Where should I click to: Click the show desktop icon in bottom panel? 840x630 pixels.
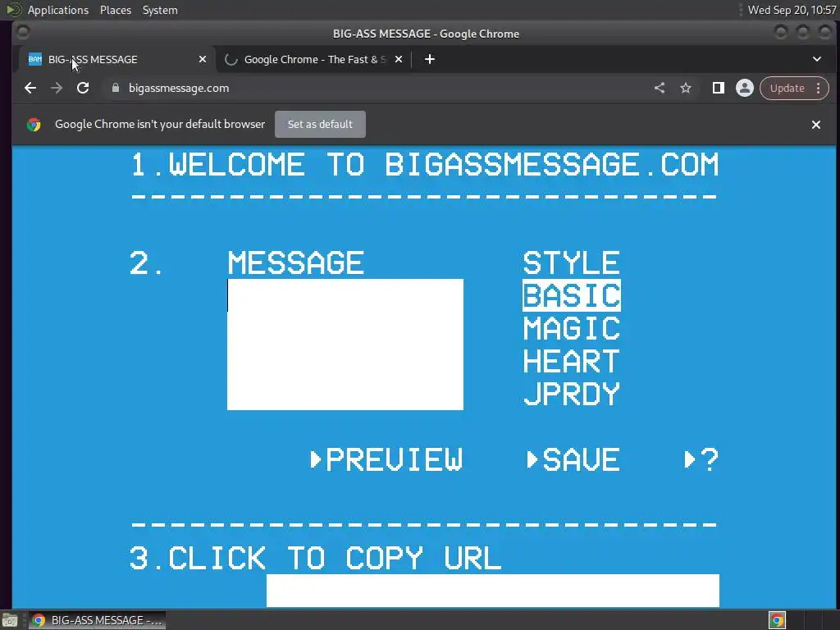[10, 620]
